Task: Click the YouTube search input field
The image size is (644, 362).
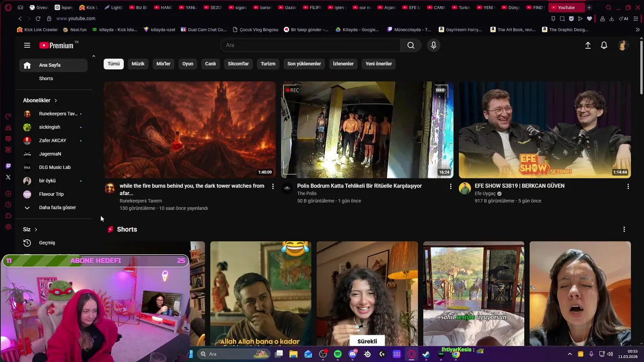Action: 310,45
